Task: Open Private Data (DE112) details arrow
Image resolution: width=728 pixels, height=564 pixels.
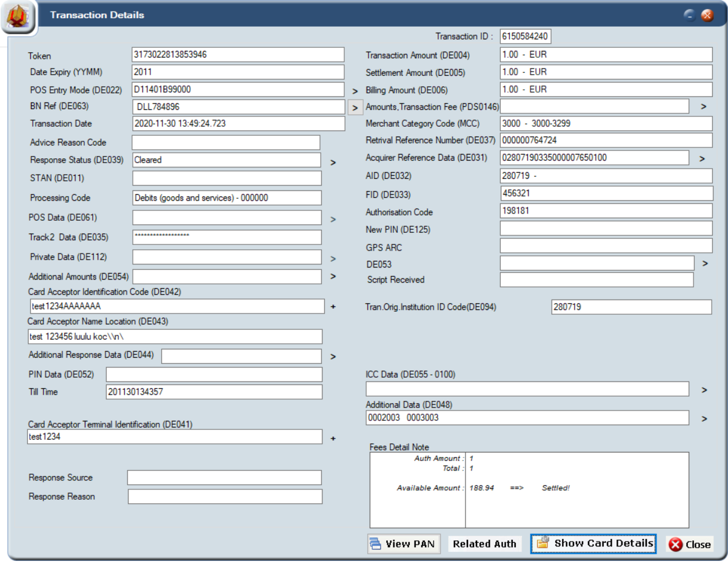Action: click(333, 259)
